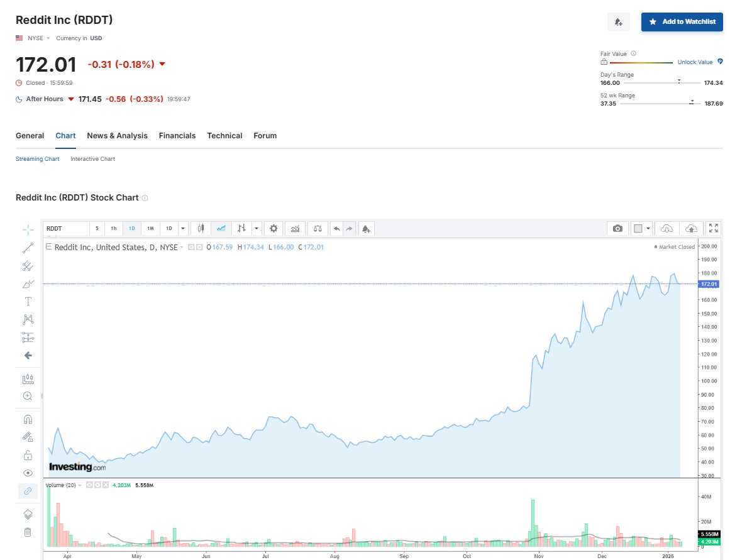Viewport: 730px width, 560px height.
Task: Open the interval dropdown arrow
Action: 183,229
